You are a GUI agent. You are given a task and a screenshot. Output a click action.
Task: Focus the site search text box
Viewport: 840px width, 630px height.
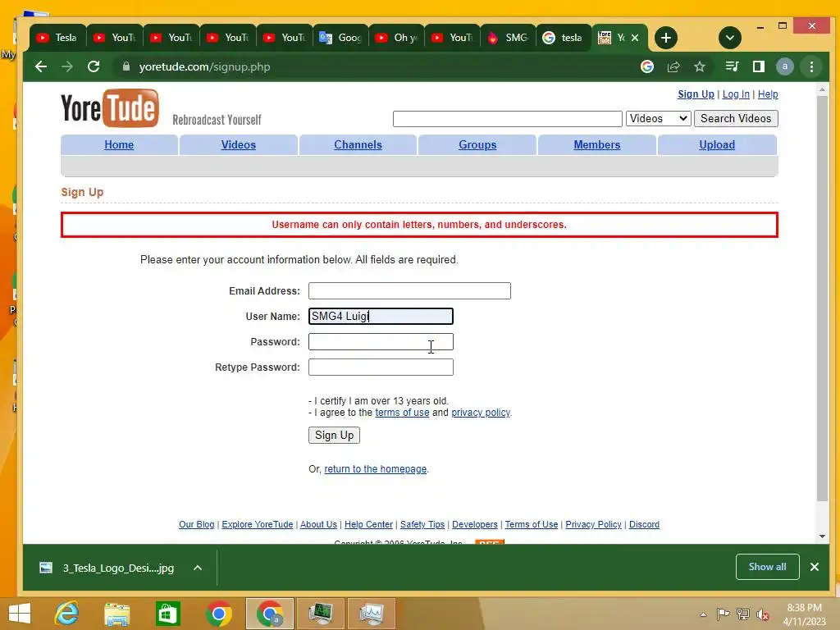pyautogui.click(x=507, y=118)
